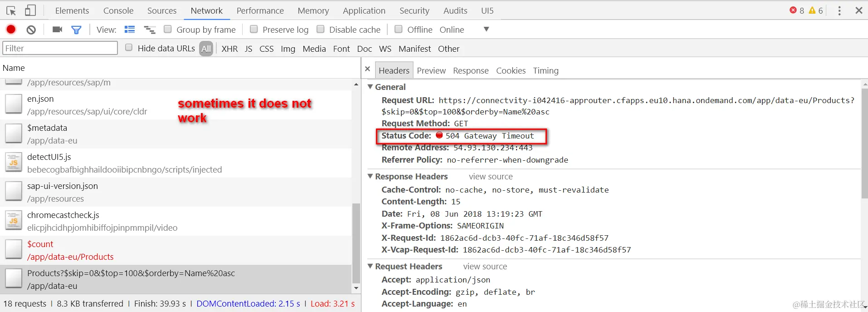The height and width of the screenshot is (312, 868).
Task: Click the inspect element picker icon
Action: (11, 10)
